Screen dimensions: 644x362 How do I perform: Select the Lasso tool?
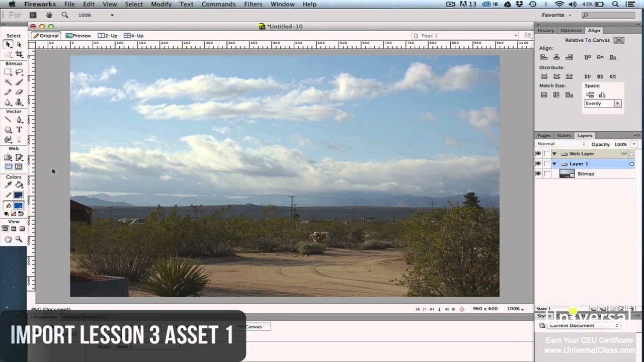pos(19,72)
